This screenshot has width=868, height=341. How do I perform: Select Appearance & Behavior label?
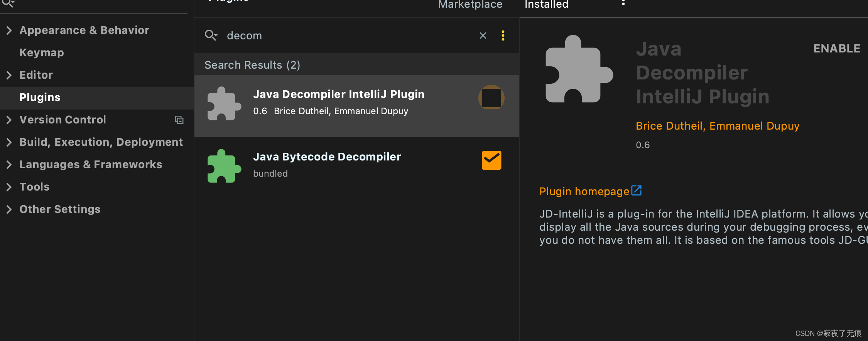(x=84, y=30)
